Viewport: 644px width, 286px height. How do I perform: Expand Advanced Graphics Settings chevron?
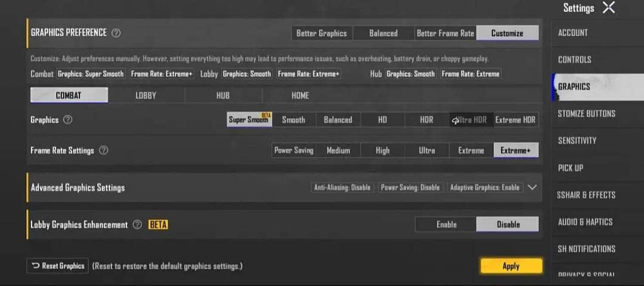coord(532,187)
